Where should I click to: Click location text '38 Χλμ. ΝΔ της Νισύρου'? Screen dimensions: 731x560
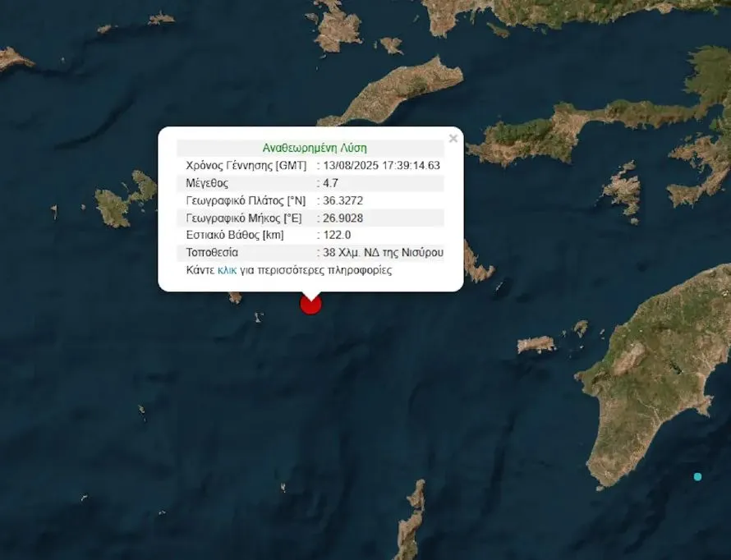pyautogui.click(x=383, y=253)
